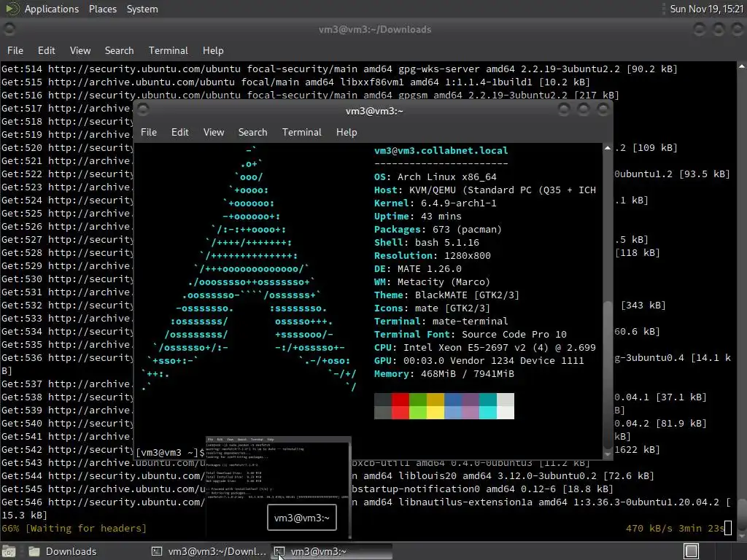This screenshot has height=560, width=747.
Task: Open View menu in Downloads terminal window
Action: (x=80, y=50)
